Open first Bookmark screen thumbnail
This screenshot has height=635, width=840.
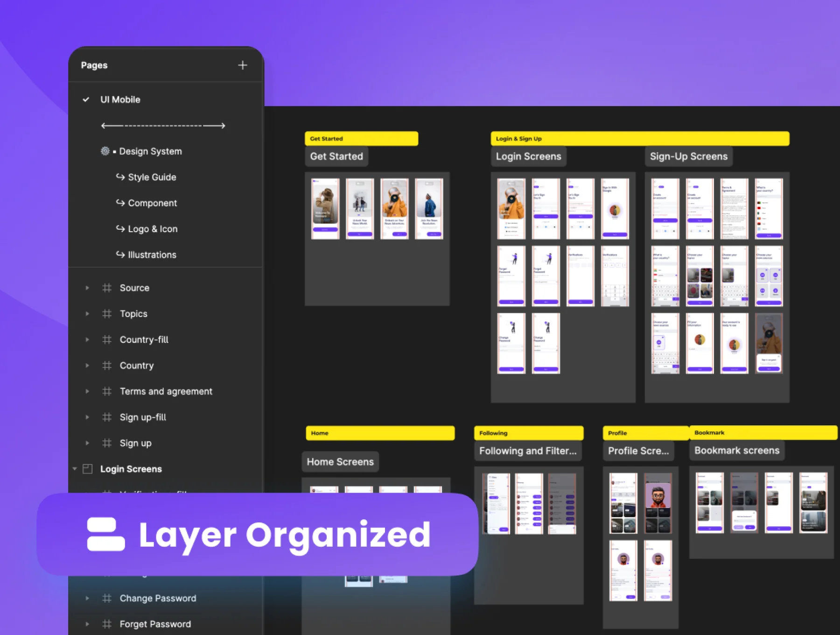(x=710, y=503)
